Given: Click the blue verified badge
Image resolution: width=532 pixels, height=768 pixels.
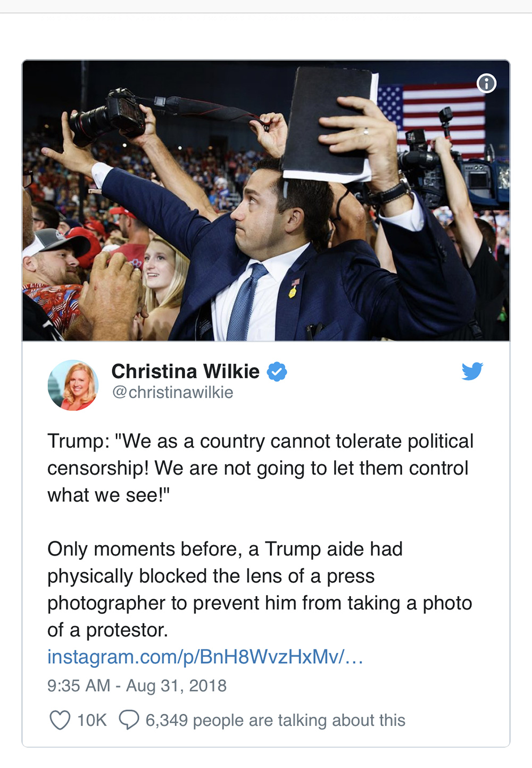Looking at the screenshot, I should pyautogui.click(x=277, y=371).
